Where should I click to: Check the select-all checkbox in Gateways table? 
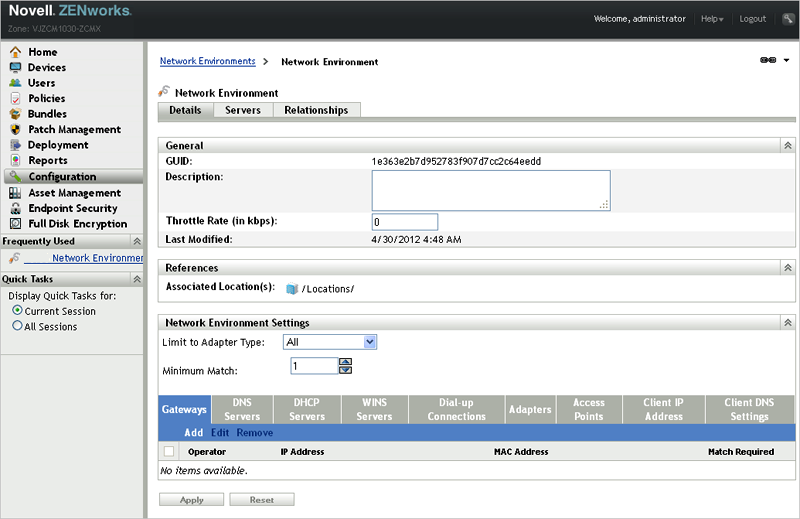pos(168,452)
